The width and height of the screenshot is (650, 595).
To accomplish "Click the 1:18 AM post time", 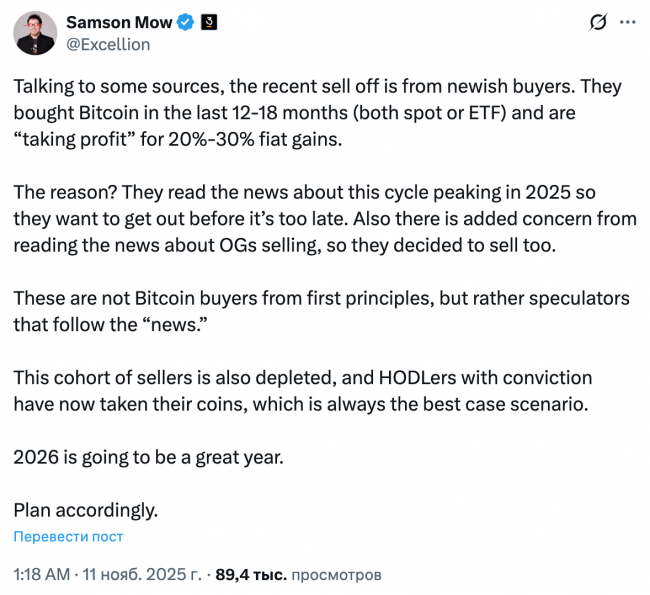I will tap(41, 575).
